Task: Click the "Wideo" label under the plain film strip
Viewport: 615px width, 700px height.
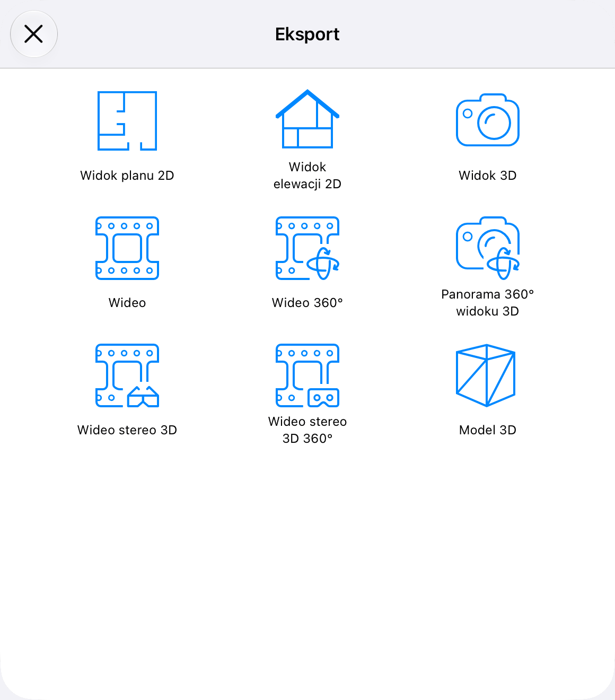Action: pos(127,303)
